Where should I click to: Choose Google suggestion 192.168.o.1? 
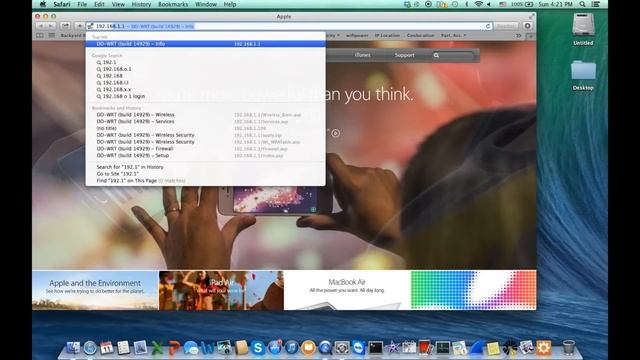pos(205,69)
